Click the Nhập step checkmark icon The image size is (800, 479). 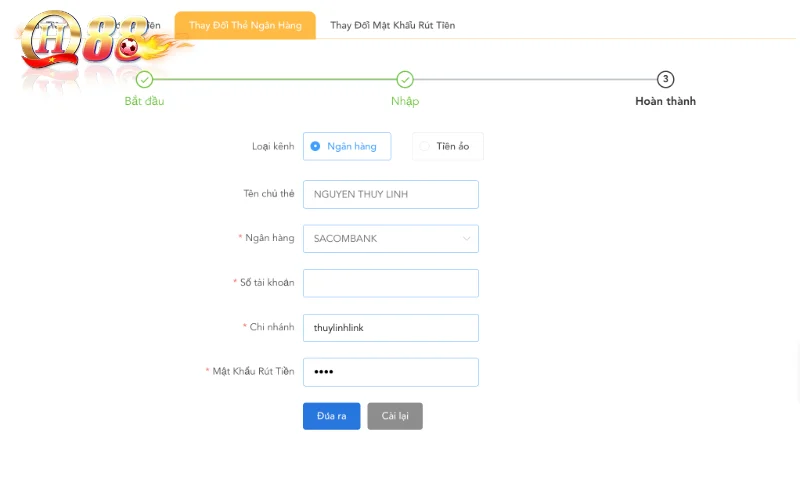pos(405,80)
